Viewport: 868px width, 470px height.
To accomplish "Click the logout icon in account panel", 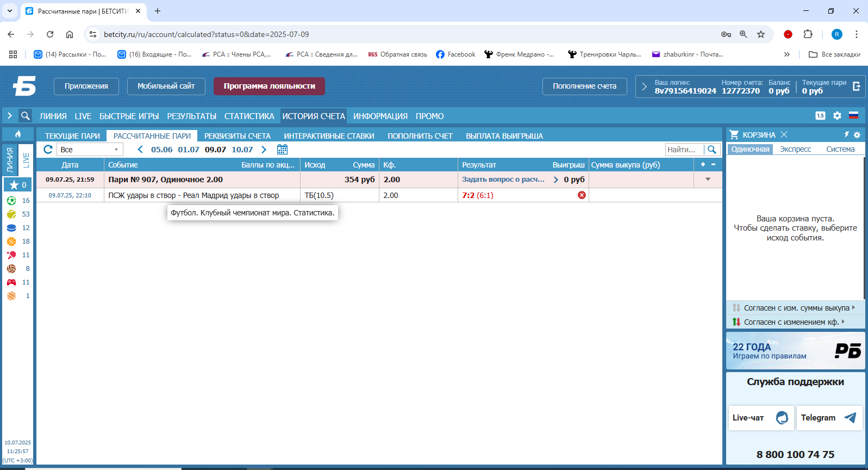I will 857,86.
